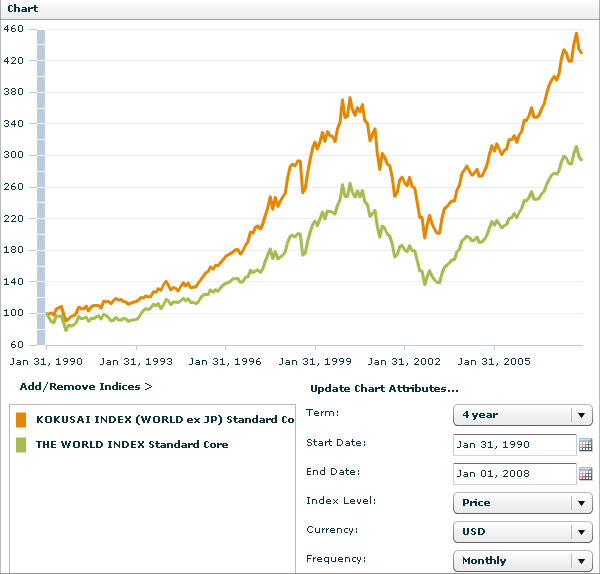
Task: Click the Start Date input field
Action: click(x=514, y=445)
